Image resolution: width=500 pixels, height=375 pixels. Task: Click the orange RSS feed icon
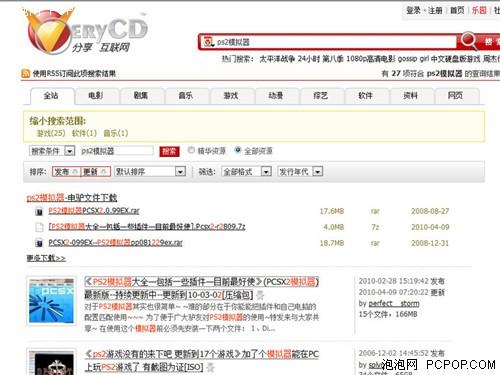pos(26,73)
